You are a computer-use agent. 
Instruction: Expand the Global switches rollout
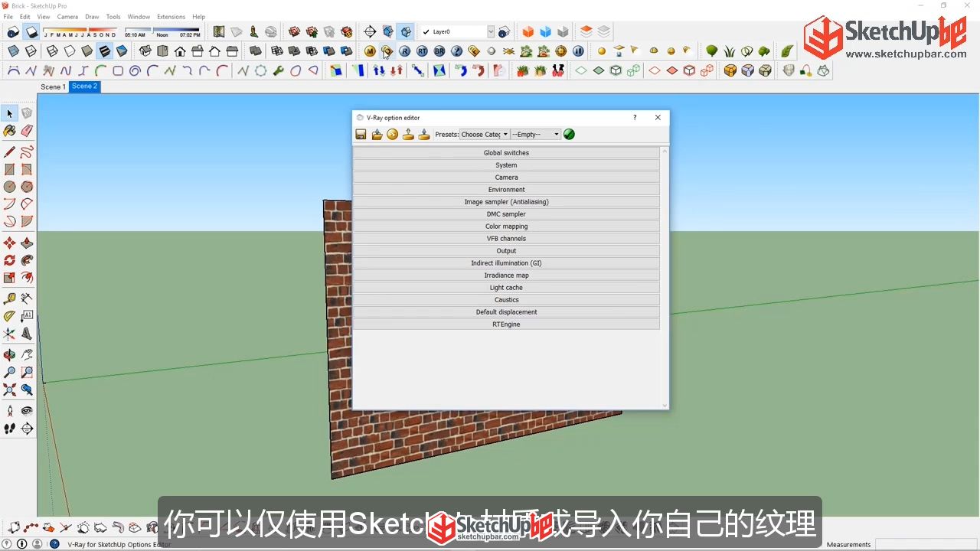506,153
